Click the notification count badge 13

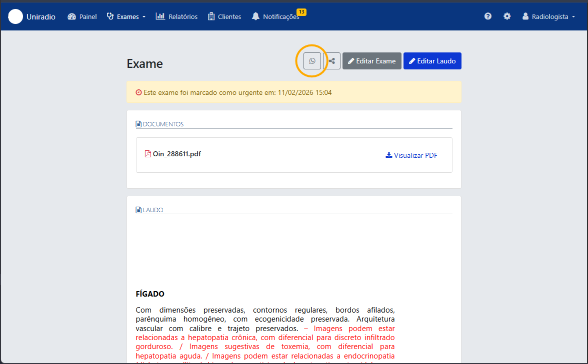click(x=301, y=12)
